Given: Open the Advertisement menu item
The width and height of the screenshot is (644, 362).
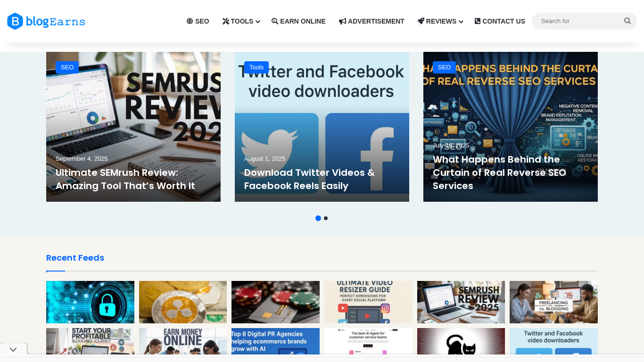Looking at the screenshot, I should point(372,21).
